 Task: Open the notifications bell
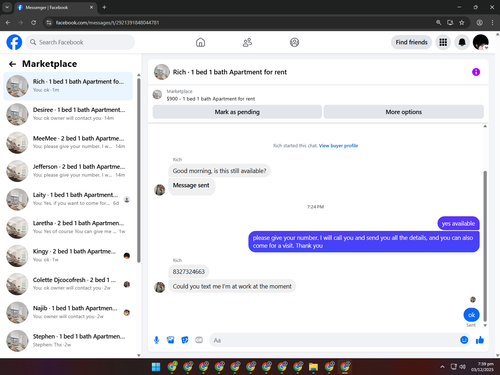pyautogui.click(x=462, y=42)
